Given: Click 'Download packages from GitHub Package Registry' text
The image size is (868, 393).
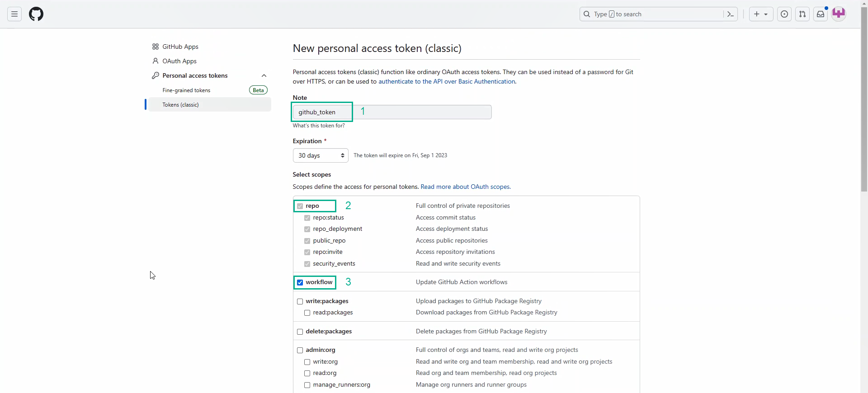Looking at the screenshot, I should pyautogui.click(x=486, y=312).
